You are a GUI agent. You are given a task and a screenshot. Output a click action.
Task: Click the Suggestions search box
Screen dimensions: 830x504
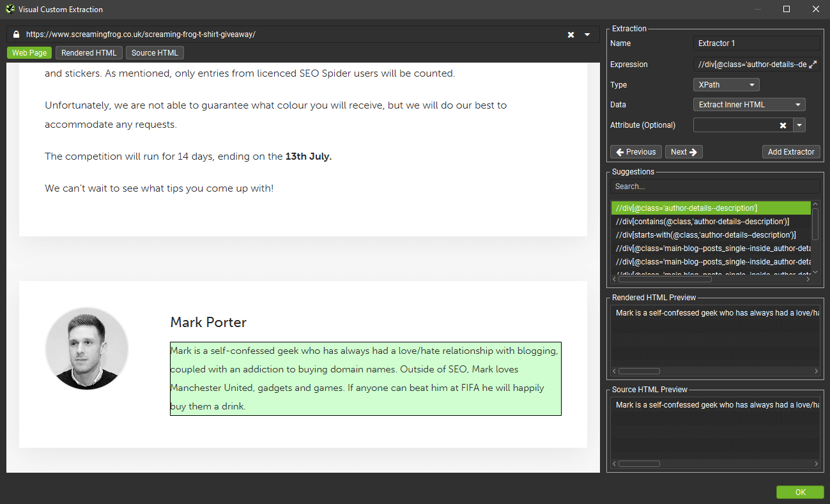[x=714, y=187]
